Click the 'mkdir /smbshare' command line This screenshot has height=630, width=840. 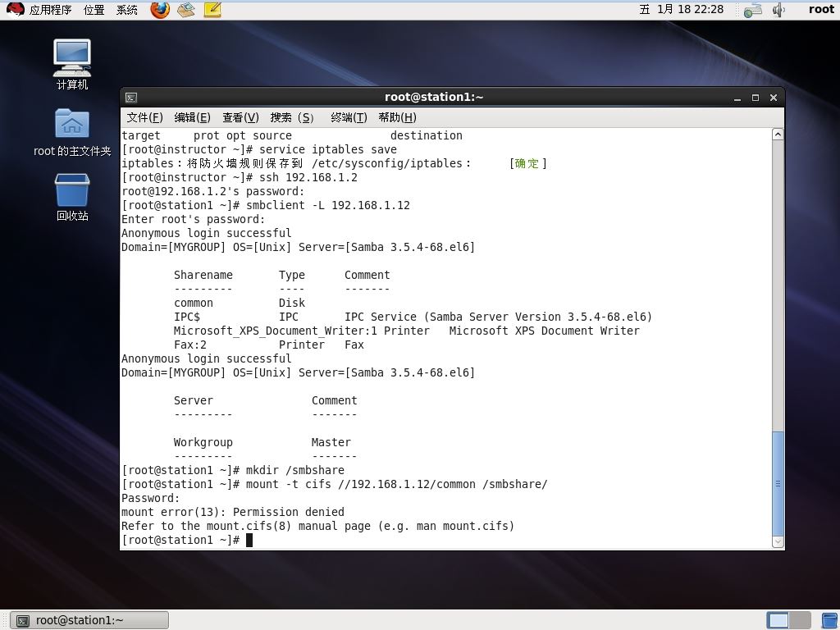tap(233, 470)
